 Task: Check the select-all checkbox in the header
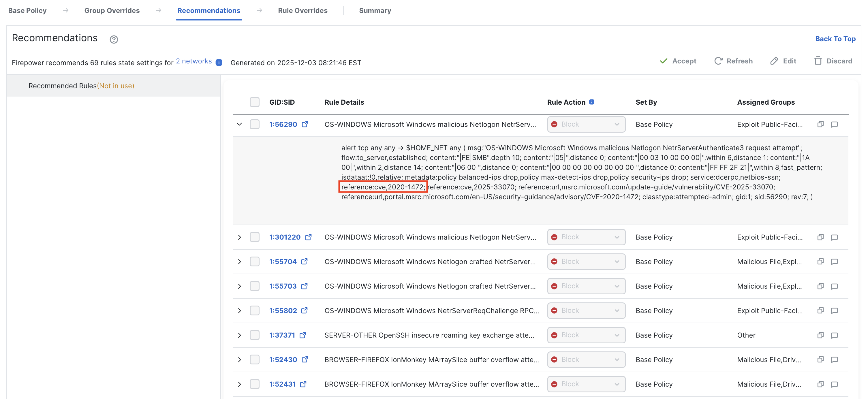254,101
